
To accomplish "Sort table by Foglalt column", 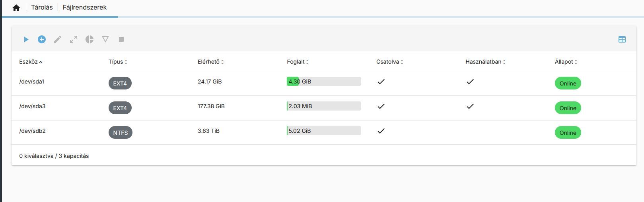I will click(296, 62).
